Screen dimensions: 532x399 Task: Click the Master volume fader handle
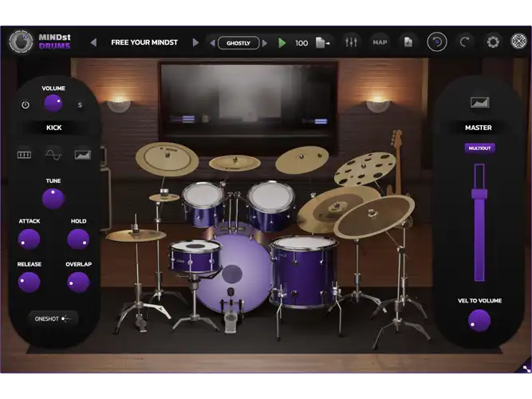[x=479, y=194]
